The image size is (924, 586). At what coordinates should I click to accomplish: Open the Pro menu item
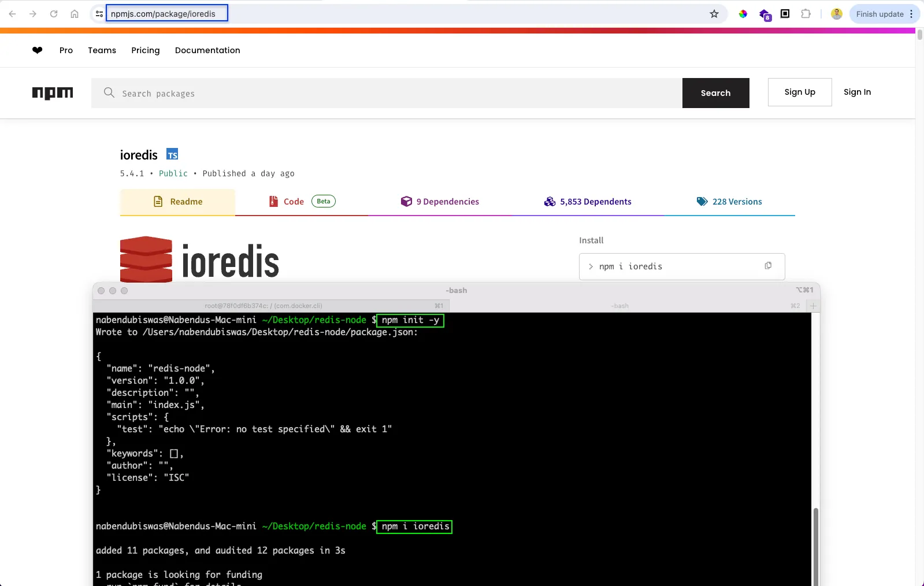(x=66, y=50)
